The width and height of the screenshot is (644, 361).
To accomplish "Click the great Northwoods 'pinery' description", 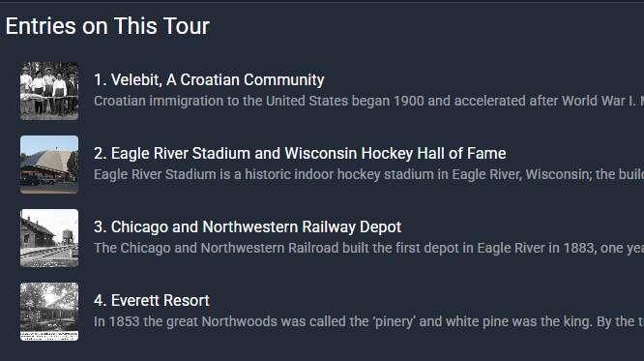I will click(x=368, y=321).
